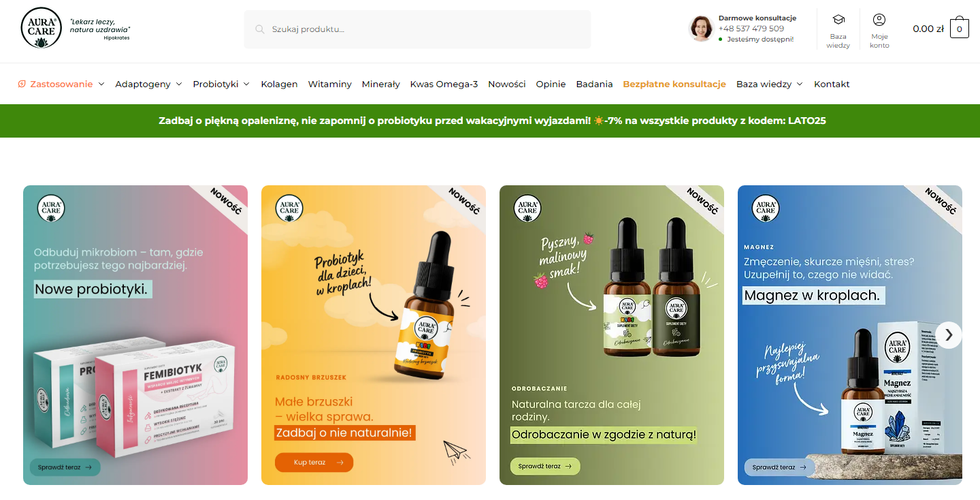Expand the Adaptogeny dropdown chevron
The height and width of the screenshot is (500, 980).
coord(179,84)
